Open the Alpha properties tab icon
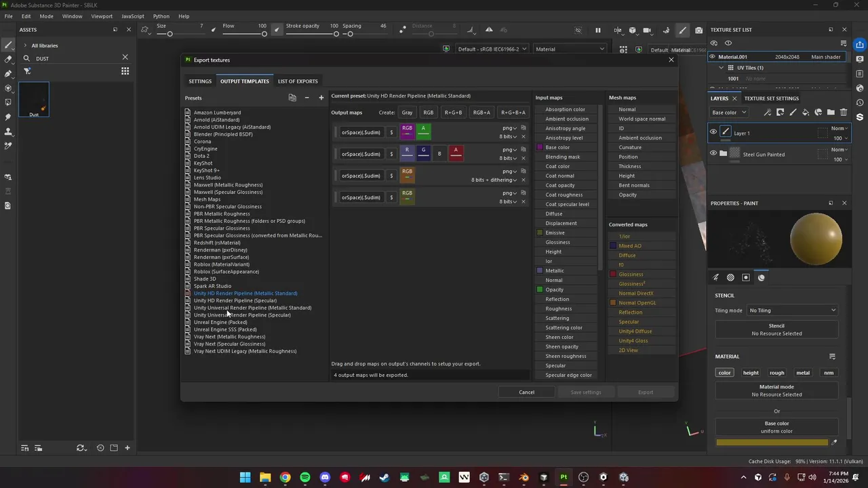The image size is (868, 488). (x=730, y=277)
